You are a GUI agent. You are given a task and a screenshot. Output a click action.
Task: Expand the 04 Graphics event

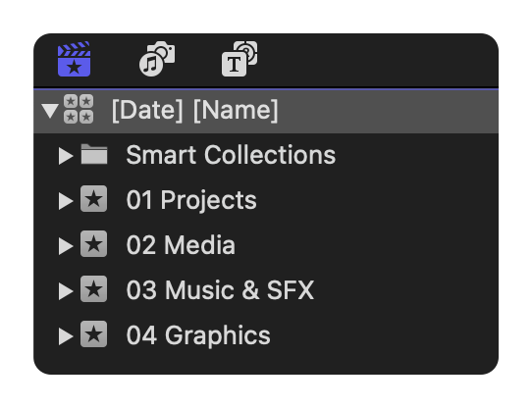point(66,336)
